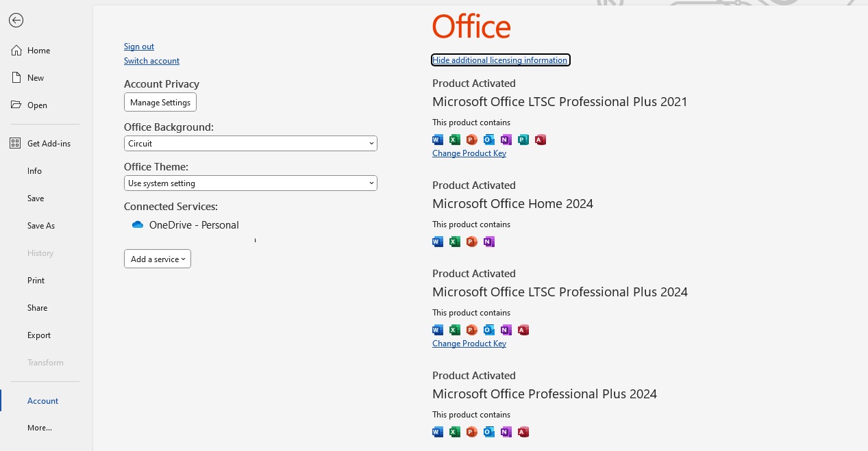Open Get Add-ins from the sidebar
Image resolution: width=868 pixels, height=451 pixels.
(40, 144)
